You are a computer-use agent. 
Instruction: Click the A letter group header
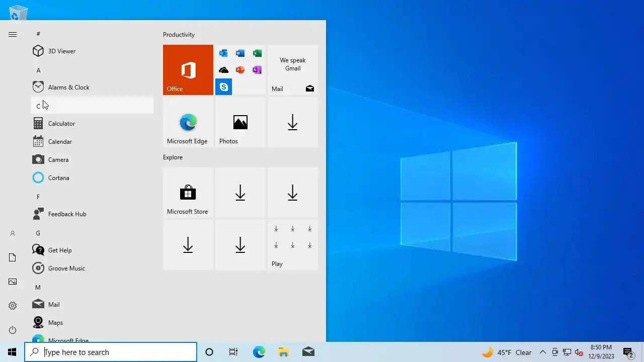point(92,70)
